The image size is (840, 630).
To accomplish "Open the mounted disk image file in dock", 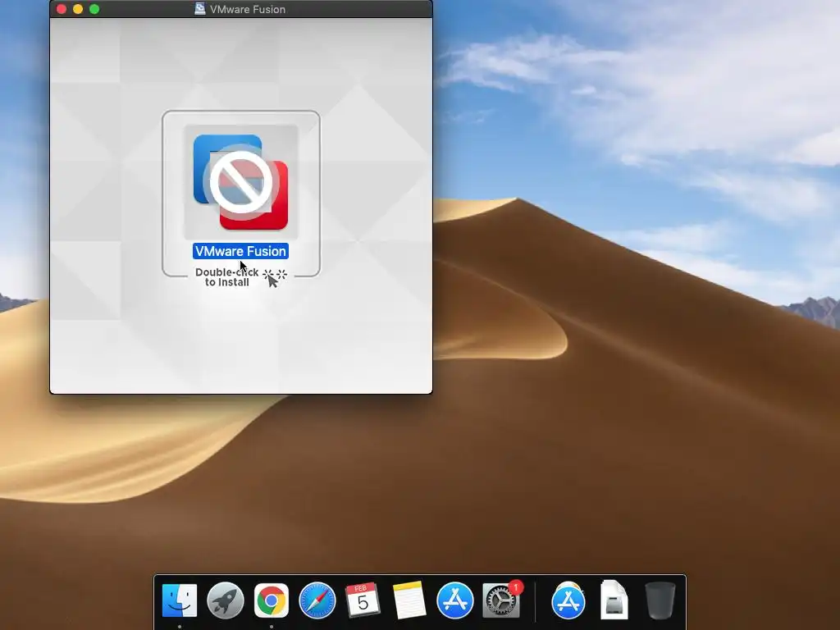I will pyautogui.click(x=614, y=600).
